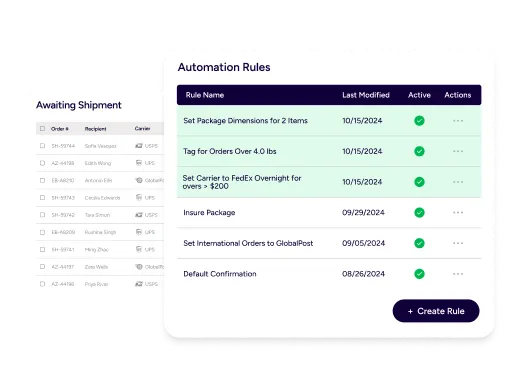Click the 10/15/2024 date for Tag for Orders rule

pos(362,151)
